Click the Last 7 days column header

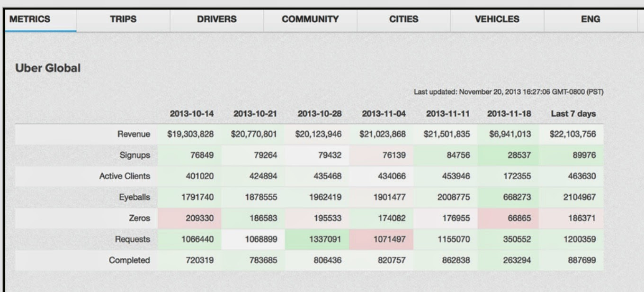pyautogui.click(x=573, y=114)
